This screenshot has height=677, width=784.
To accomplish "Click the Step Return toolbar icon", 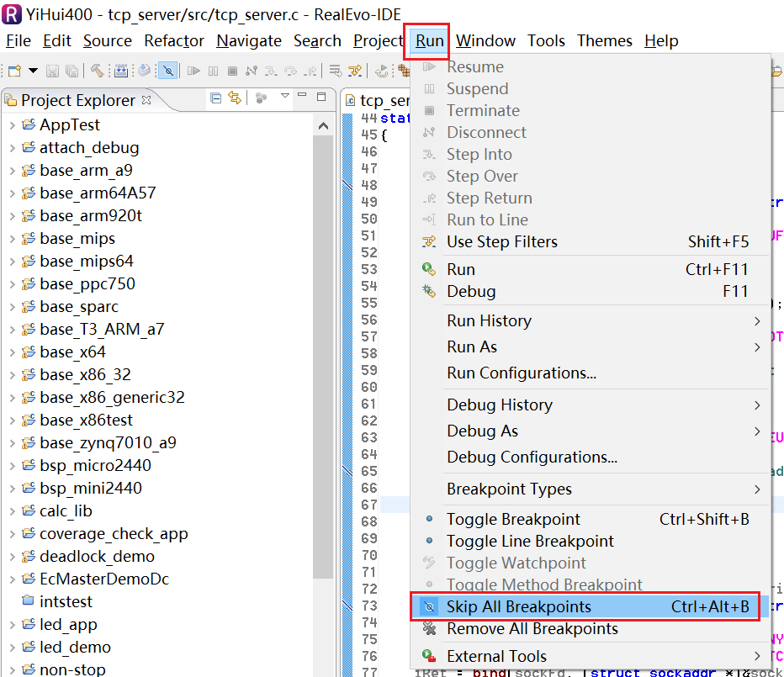I will click(310, 71).
